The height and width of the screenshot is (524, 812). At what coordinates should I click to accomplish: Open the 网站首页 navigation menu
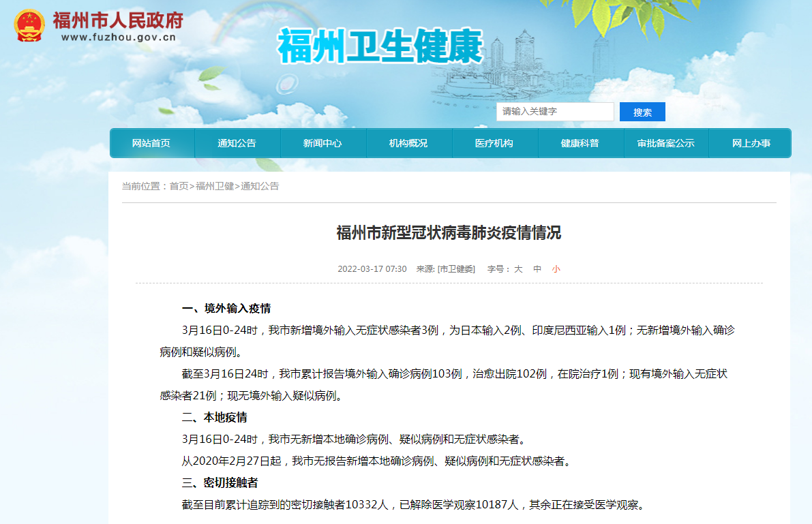pyautogui.click(x=152, y=143)
